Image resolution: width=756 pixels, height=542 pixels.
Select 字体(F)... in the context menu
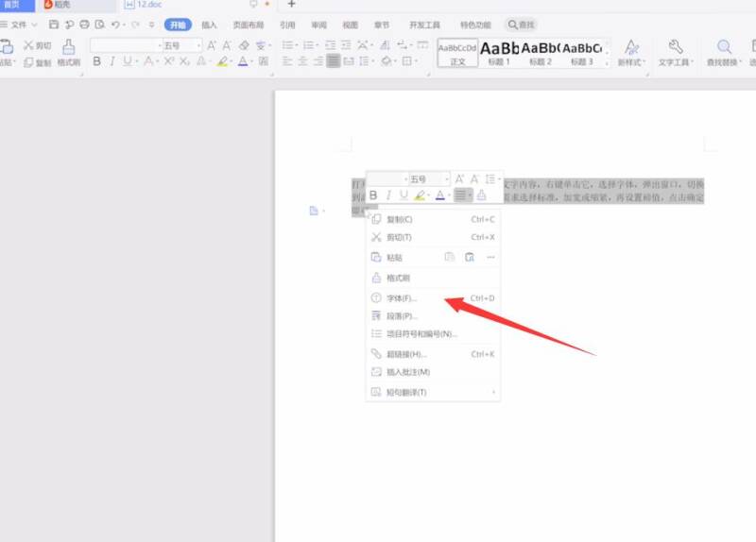(433, 298)
